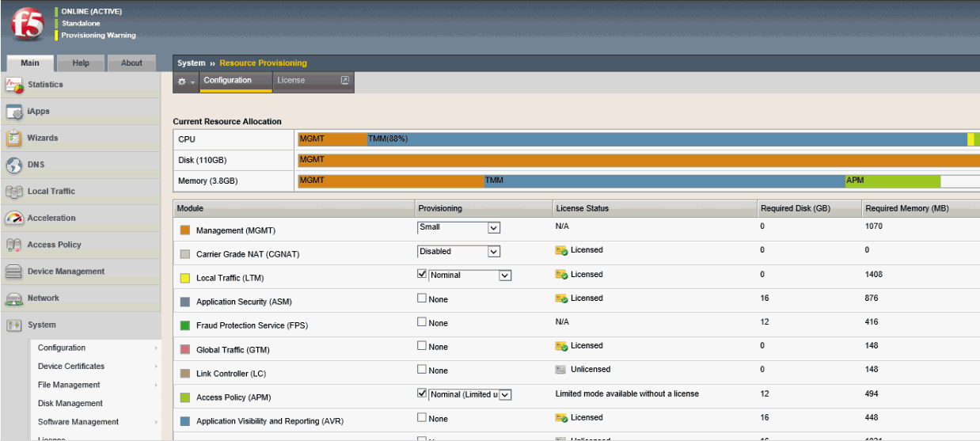Open Device Certificates in System menu
This screenshot has width=980, height=441.
tap(71, 367)
